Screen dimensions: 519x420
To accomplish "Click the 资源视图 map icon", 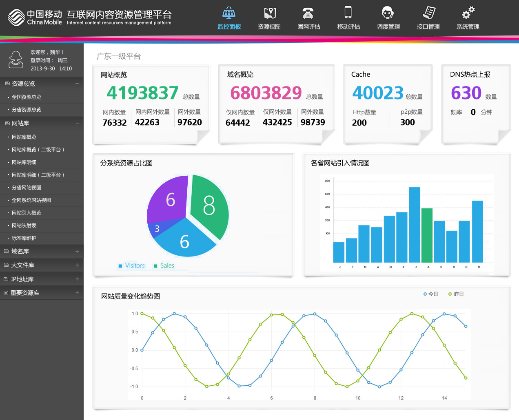I will pos(269,13).
